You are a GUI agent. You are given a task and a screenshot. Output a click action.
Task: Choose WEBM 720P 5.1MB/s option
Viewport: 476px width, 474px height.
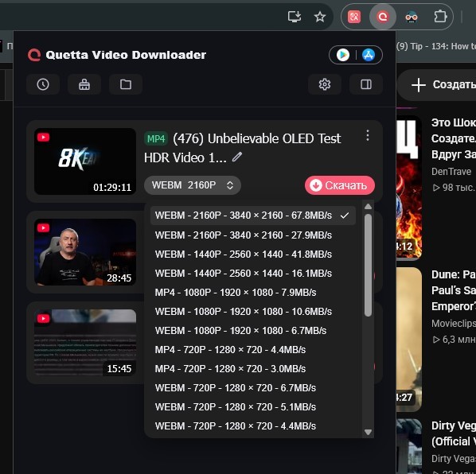[252, 407]
